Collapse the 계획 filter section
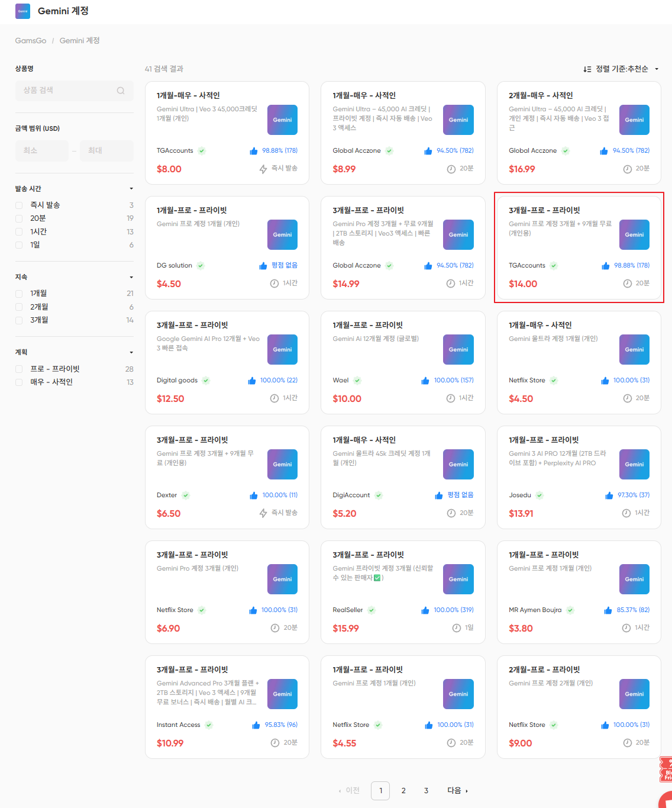This screenshot has width=672, height=808. pyautogui.click(x=131, y=353)
